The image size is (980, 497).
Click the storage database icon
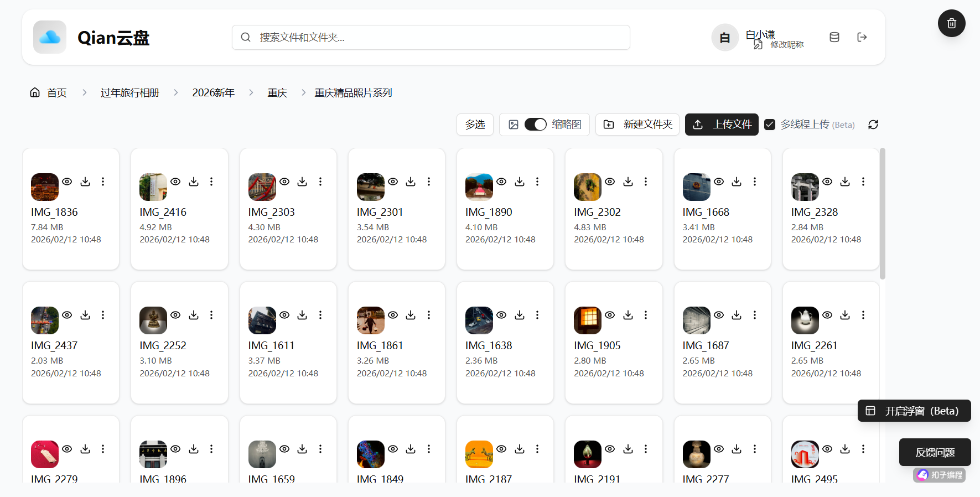point(834,37)
